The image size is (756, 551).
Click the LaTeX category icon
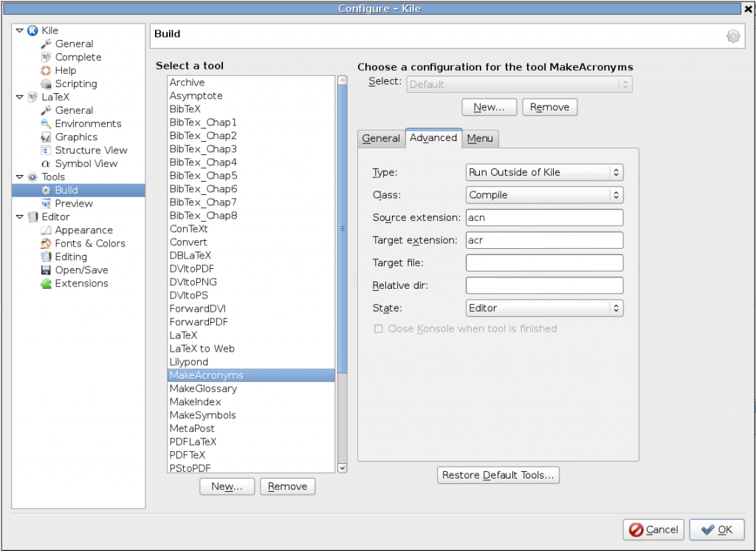(x=32, y=97)
